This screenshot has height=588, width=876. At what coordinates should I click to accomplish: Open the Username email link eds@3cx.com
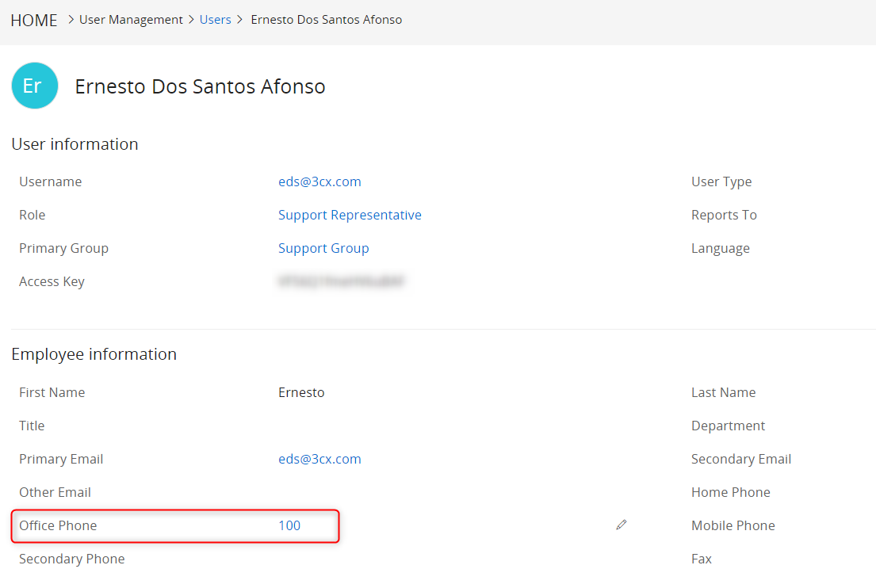click(x=319, y=181)
